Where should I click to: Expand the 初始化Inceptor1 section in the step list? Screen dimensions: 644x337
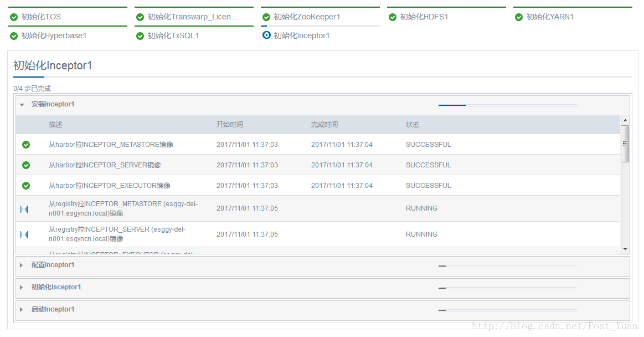tap(22, 287)
